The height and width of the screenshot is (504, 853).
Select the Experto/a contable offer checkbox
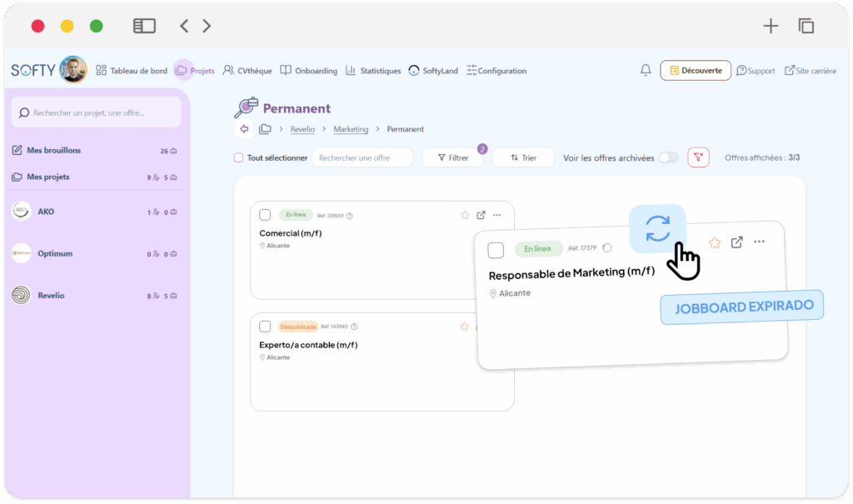[265, 327]
